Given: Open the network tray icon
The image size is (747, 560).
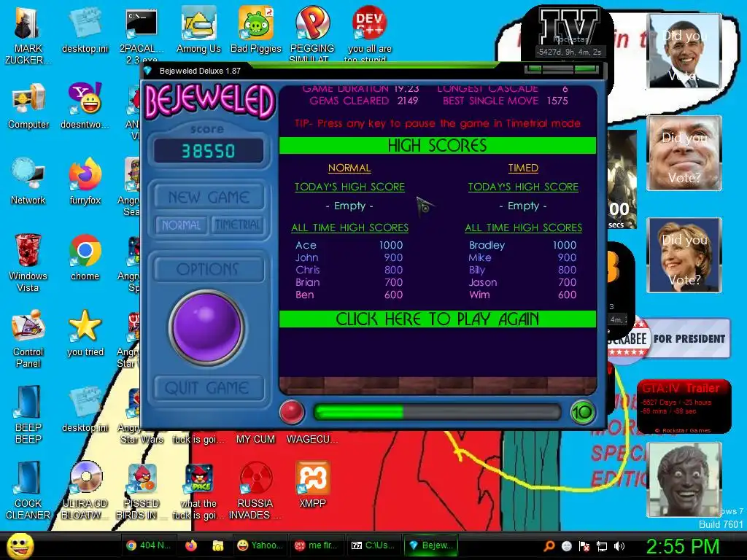Looking at the screenshot, I should point(602,546).
